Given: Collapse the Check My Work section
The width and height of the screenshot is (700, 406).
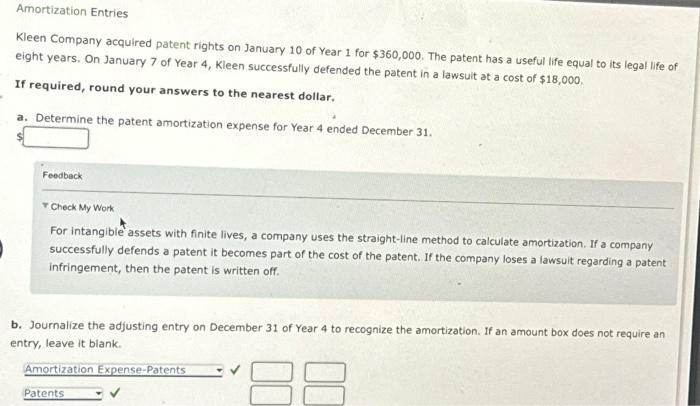Looking at the screenshot, I should coord(78,207).
